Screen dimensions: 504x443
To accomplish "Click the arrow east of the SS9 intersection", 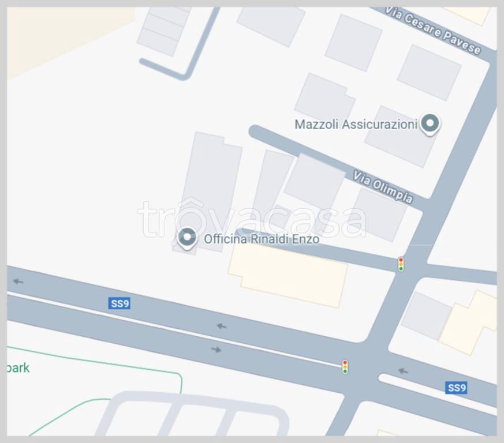I will 403,371.
